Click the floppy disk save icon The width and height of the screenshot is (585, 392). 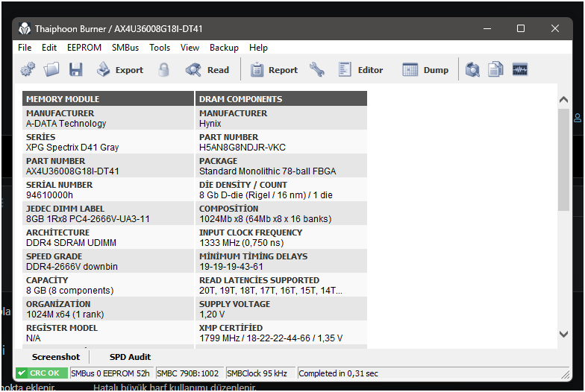pyautogui.click(x=76, y=70)
